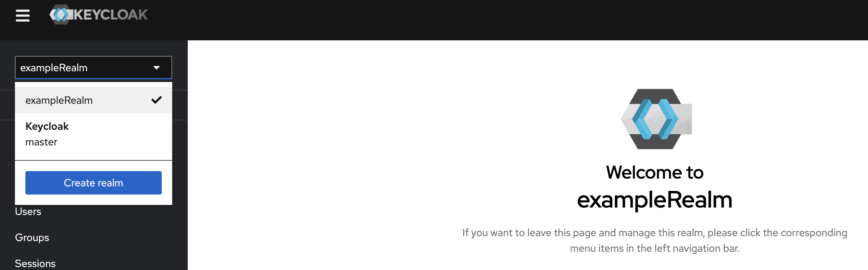Open the Users sidebar page
868x270 pixels.
click(x=28, y=212)
